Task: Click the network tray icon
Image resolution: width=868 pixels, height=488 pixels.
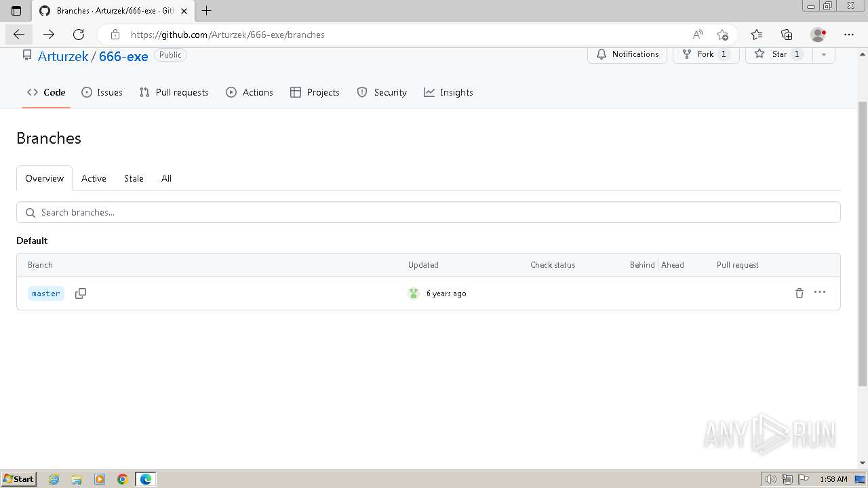Action: click(x=787, y=479)
